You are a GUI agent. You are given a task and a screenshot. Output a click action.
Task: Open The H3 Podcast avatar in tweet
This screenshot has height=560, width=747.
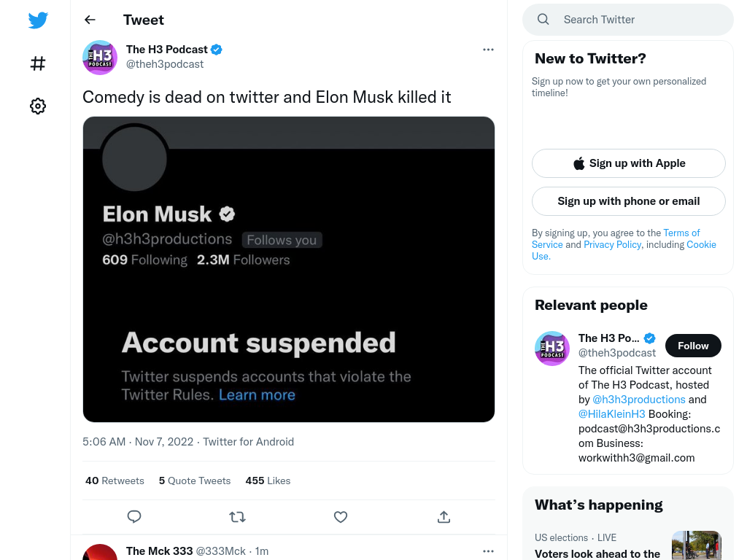(x=100, y=57)
